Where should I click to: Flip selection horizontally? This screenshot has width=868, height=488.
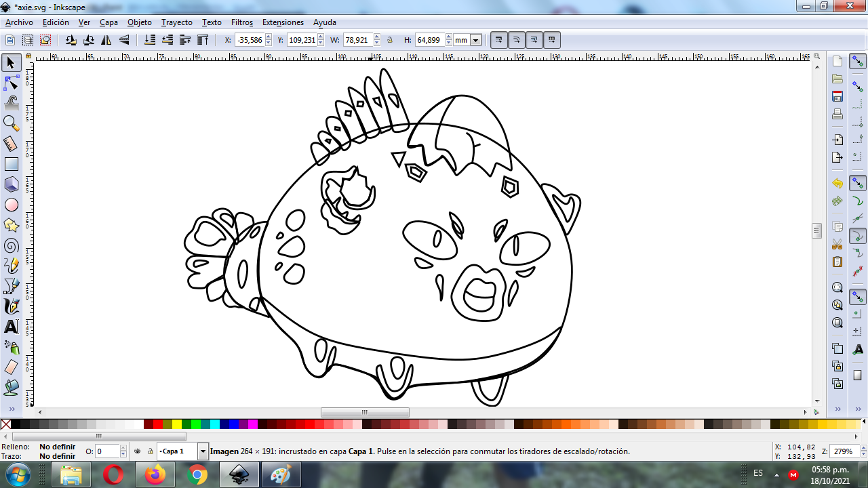[x=106, y=40]
